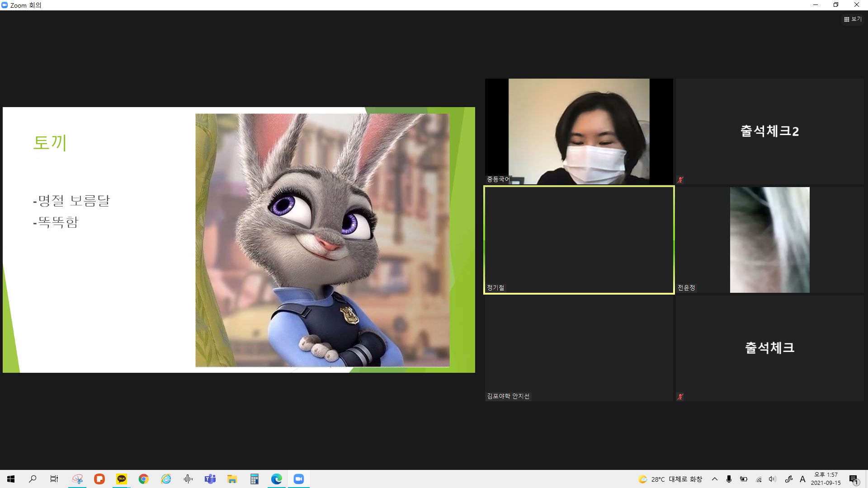
Task: Click the shared slide with the rabbit image
Action: point(239,240)
